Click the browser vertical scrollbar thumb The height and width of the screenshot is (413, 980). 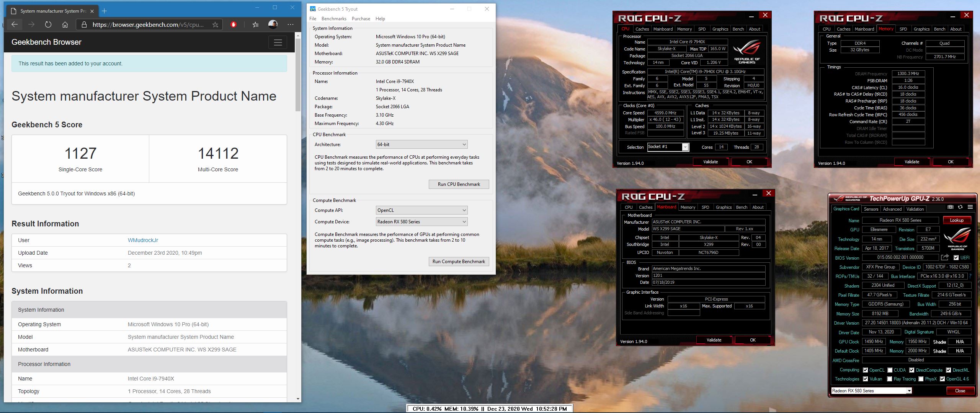[298, 75]
